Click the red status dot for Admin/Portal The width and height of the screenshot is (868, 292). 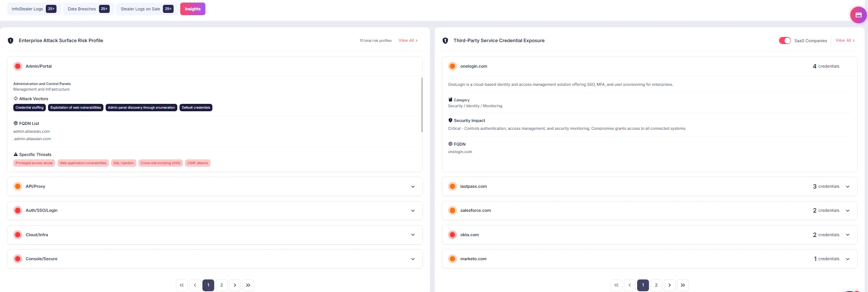[x=18, y=66]
